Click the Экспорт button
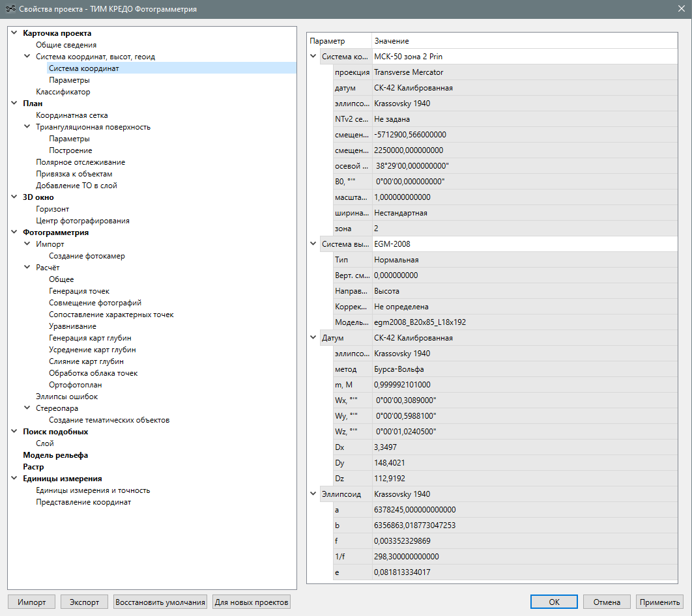The height and width of the screenshot is (616, 692). [84, 602]
